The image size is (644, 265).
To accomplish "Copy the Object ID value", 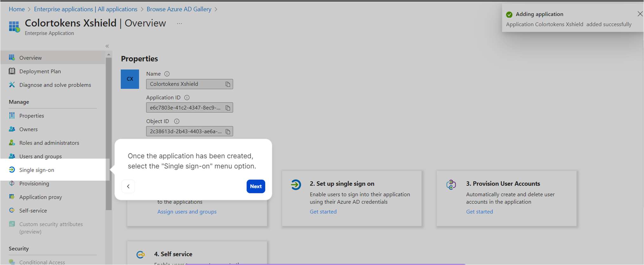I will [228, 131].
